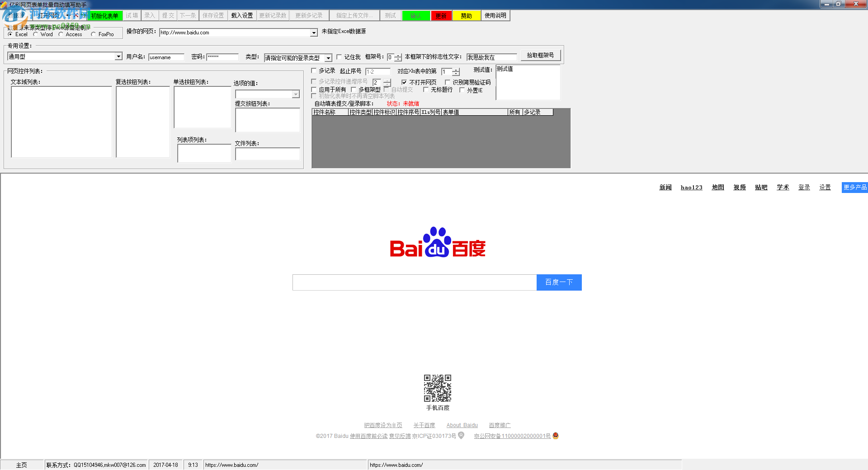
Task: Click the 拾取框架号 button
Action: [x=540, y=55]
